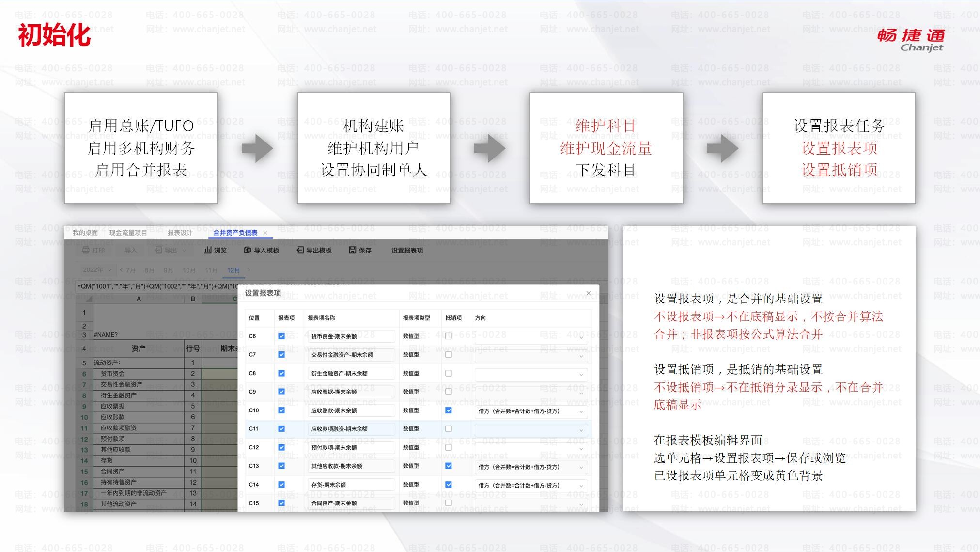Close the 设置报表项 dialog with X

coord(589,293)
